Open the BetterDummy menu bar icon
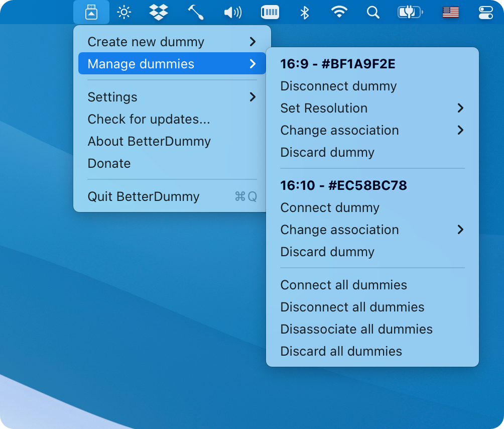This screenshot has width=504, height=429. tap(91, 12)
